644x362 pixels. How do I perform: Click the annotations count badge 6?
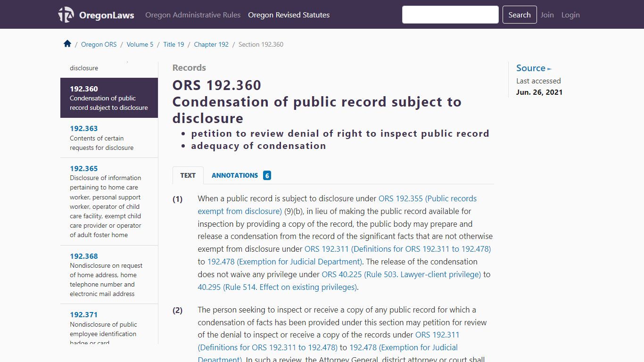click(x=267, y=175)
